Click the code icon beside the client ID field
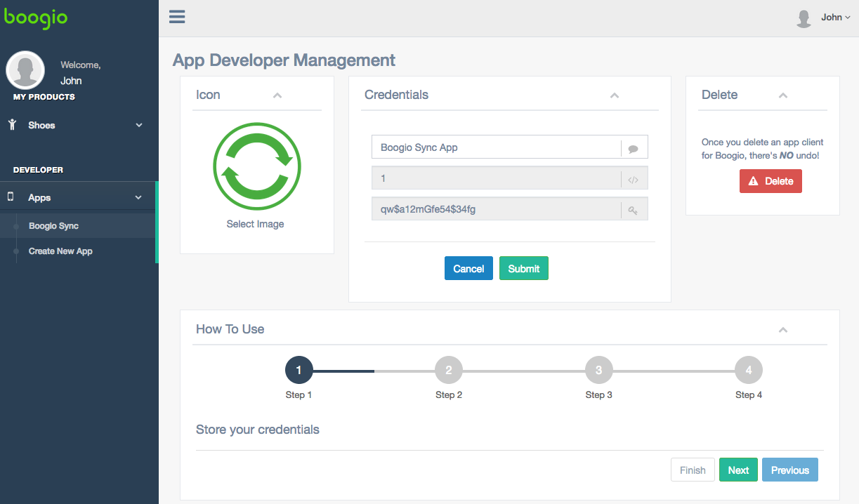This screenshot has width=859, height=504. [x=633, y=179]
